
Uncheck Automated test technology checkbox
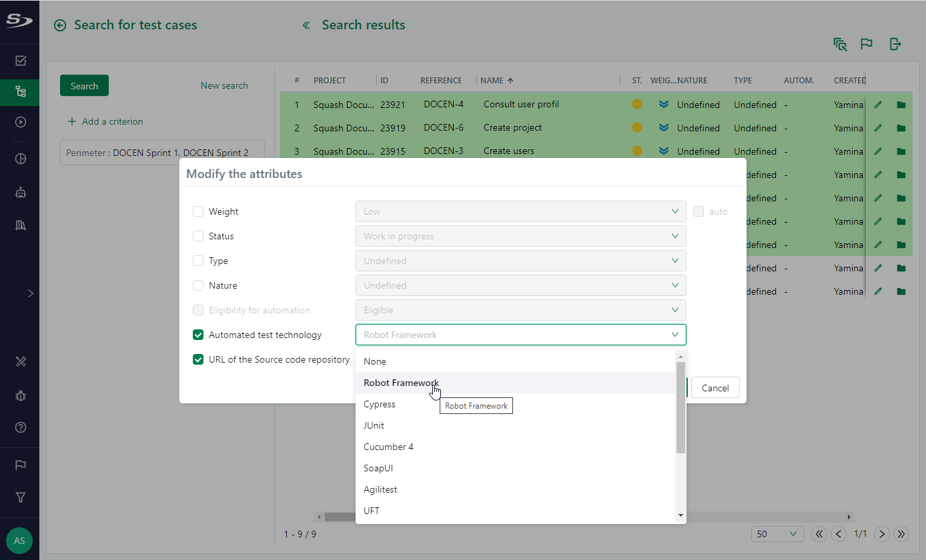coord(198,335)
